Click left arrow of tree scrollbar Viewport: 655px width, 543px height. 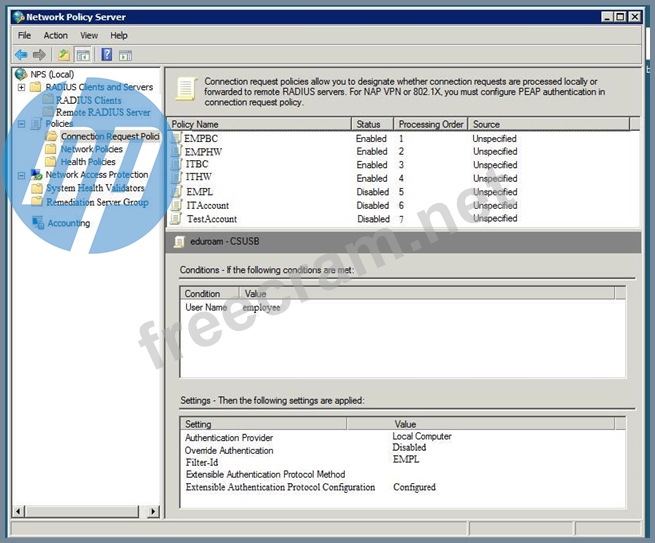tap(19, 511)
